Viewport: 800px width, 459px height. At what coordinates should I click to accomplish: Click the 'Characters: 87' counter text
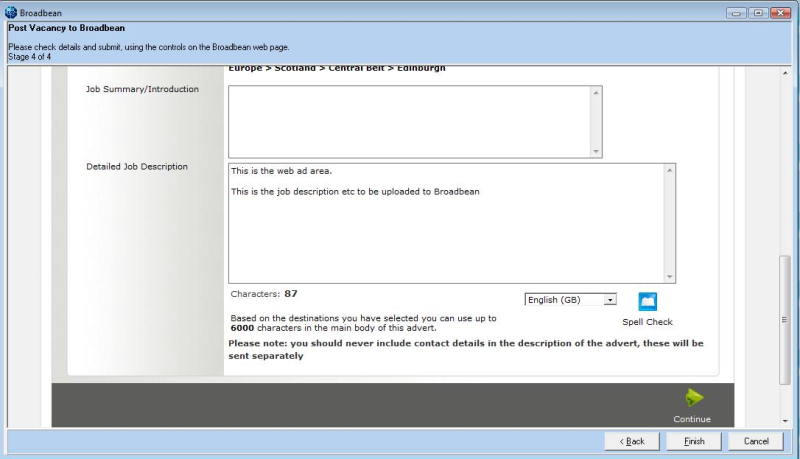(x=264, y=294)
